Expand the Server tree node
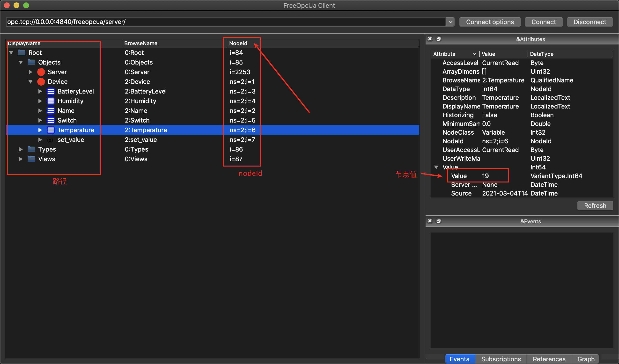Image resolution: width=619 pixels, height=364 pixels. (30, 72)
